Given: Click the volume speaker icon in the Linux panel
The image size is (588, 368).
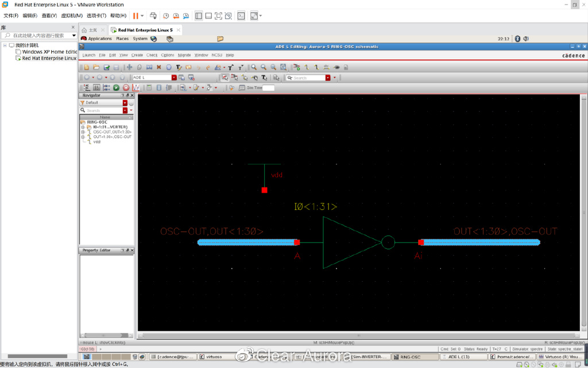Looking at the screenshot, I should pyautogui.click(x=526, y=39).
